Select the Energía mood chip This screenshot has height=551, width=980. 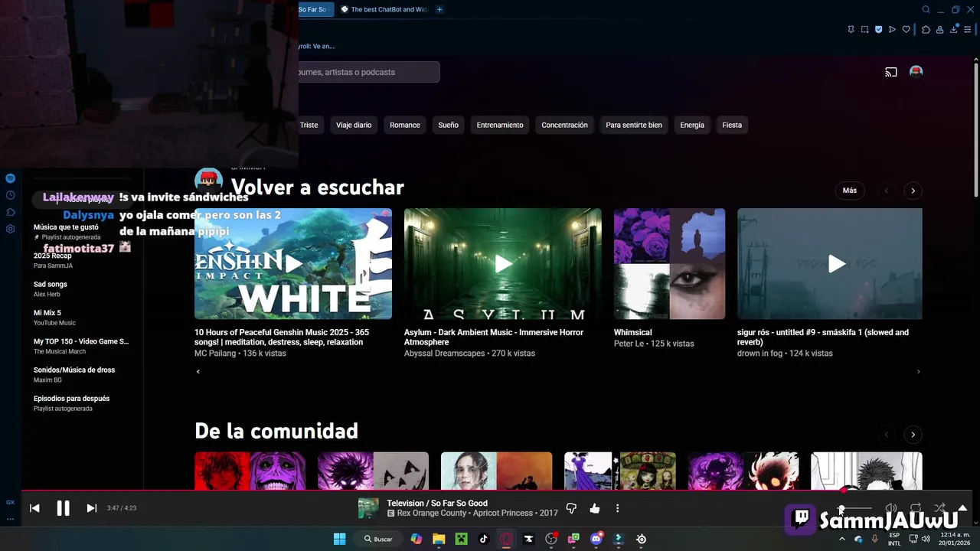click(692, 125)
